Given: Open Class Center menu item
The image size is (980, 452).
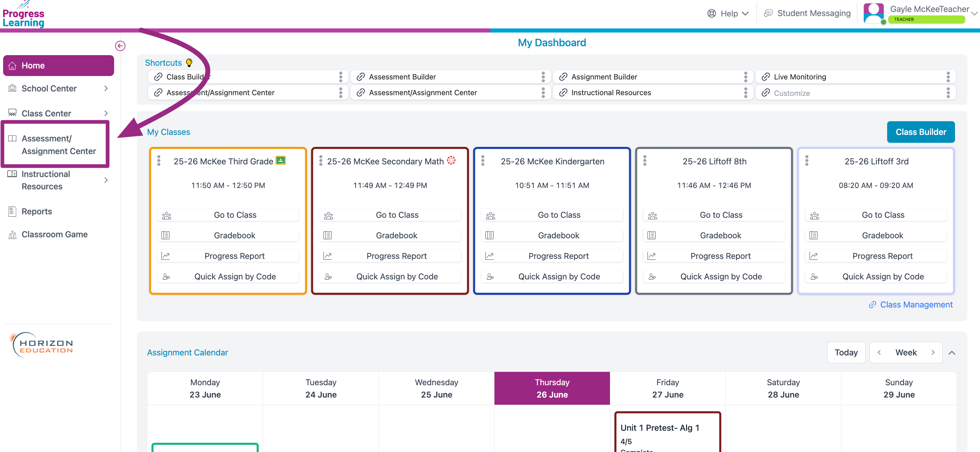Looking at the screenshot, I should coord(58,113).
